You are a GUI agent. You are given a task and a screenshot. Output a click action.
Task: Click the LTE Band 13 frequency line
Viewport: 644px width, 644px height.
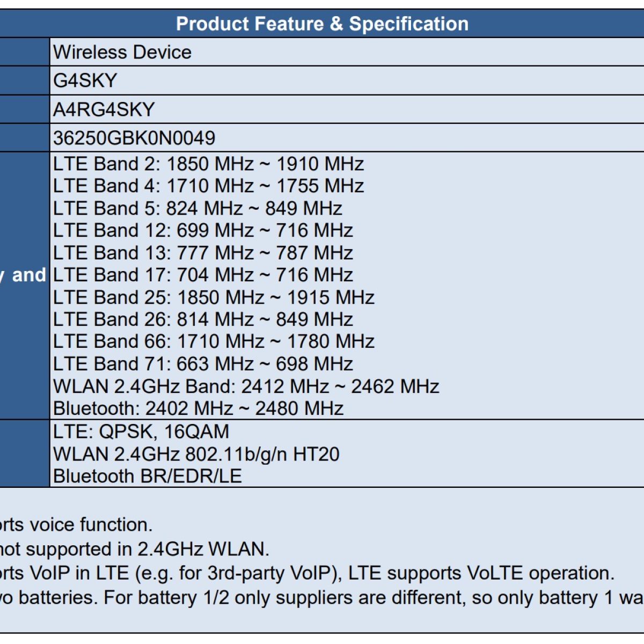(203, 253)
